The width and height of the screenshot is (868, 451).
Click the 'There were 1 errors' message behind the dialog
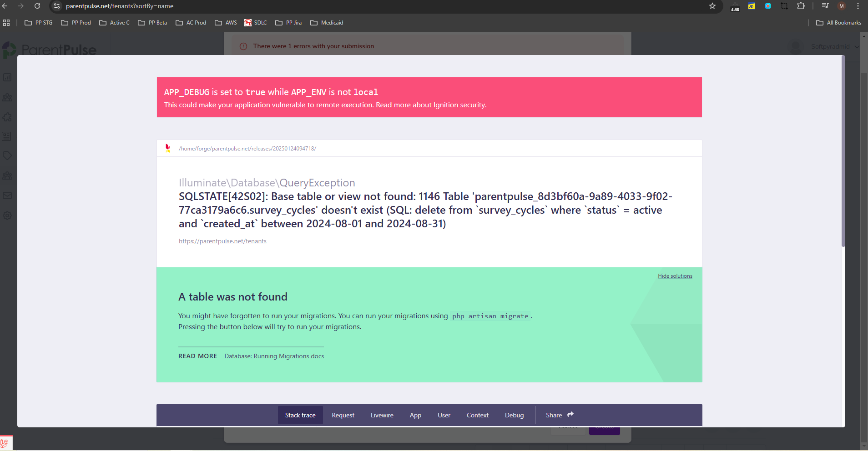(x=313, y=46)
